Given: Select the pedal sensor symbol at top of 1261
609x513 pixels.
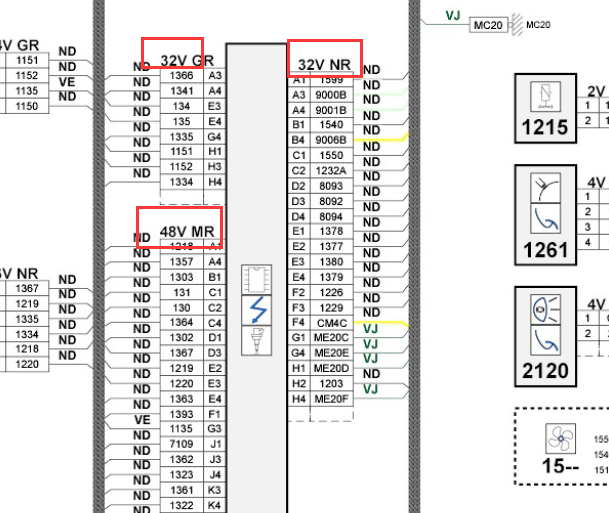Looking at the screenshot, I should pos(545,188).
